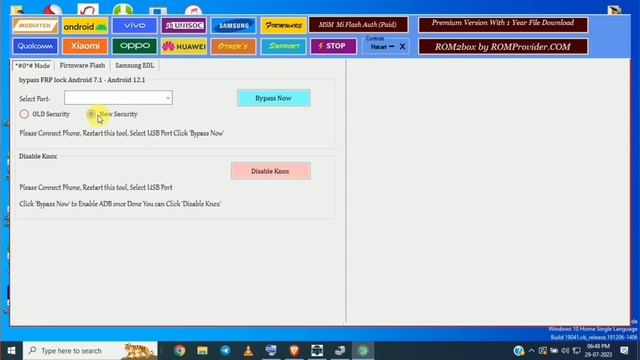
Task: Select the Unisoc brand tile
Action: point(184,26)
